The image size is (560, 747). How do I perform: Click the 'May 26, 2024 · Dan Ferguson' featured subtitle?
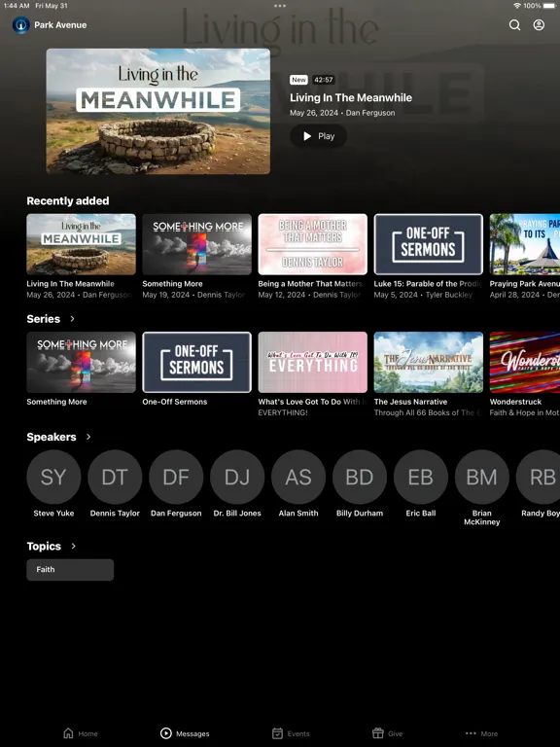click(342, 113)
